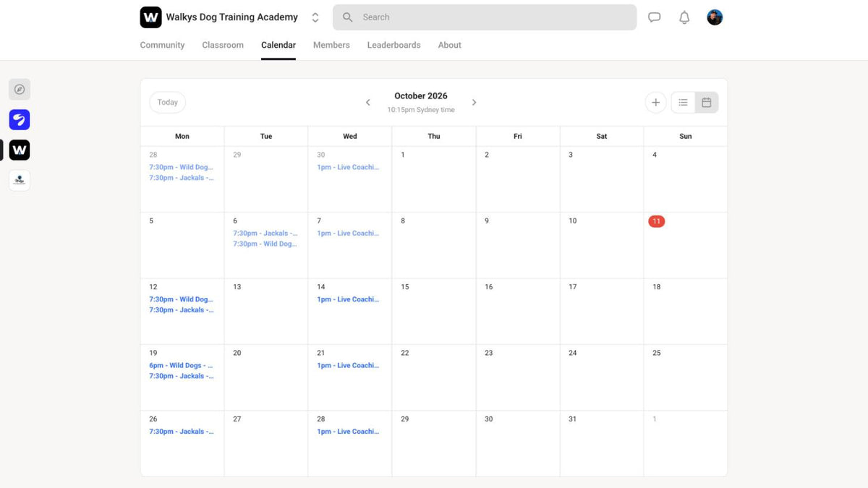Image resolution: width=868 pixels, height=488 pixels.
Task: Select the black W community in sidebar
Action: click(x=20, y=150)
